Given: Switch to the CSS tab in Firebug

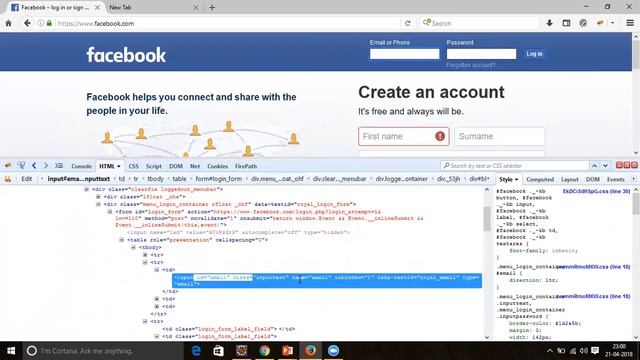Looking at the screenshot, I should pos(133,166).
